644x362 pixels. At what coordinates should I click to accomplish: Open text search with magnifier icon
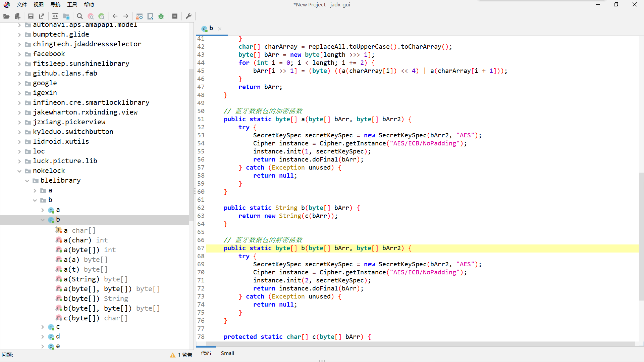[79, 16]
